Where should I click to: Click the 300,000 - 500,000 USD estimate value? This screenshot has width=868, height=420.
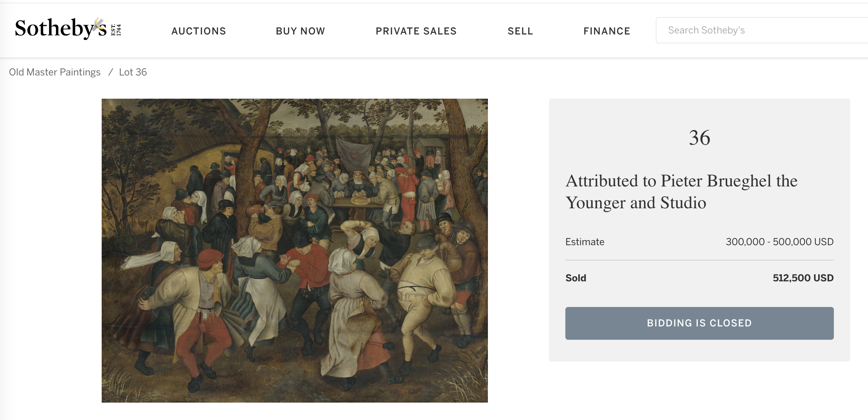tap(779, 242)
